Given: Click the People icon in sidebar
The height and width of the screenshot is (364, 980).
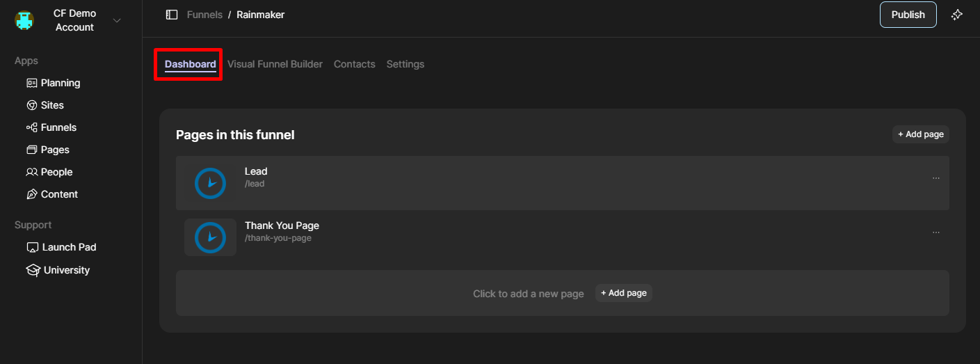Looking at the screenshot, I should tap(32, 172).
